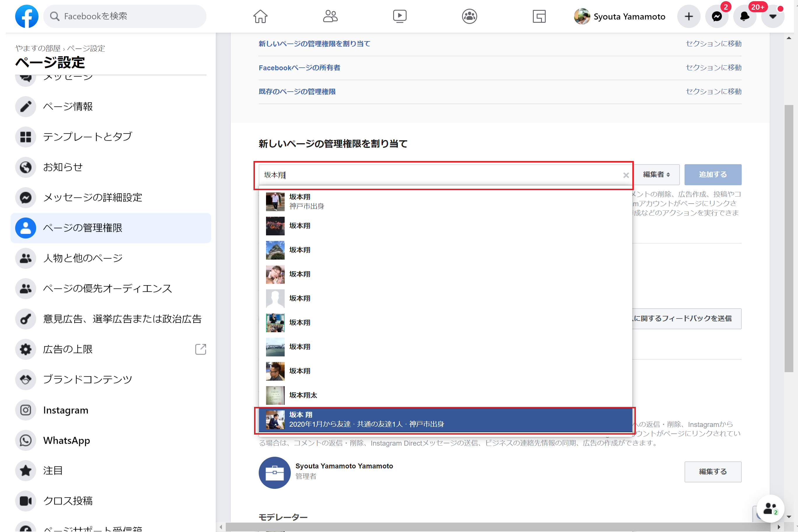798x532 pixels.
Task: Click 新しいページの管理権限を割り当て link
Action: tap(314, 43)
